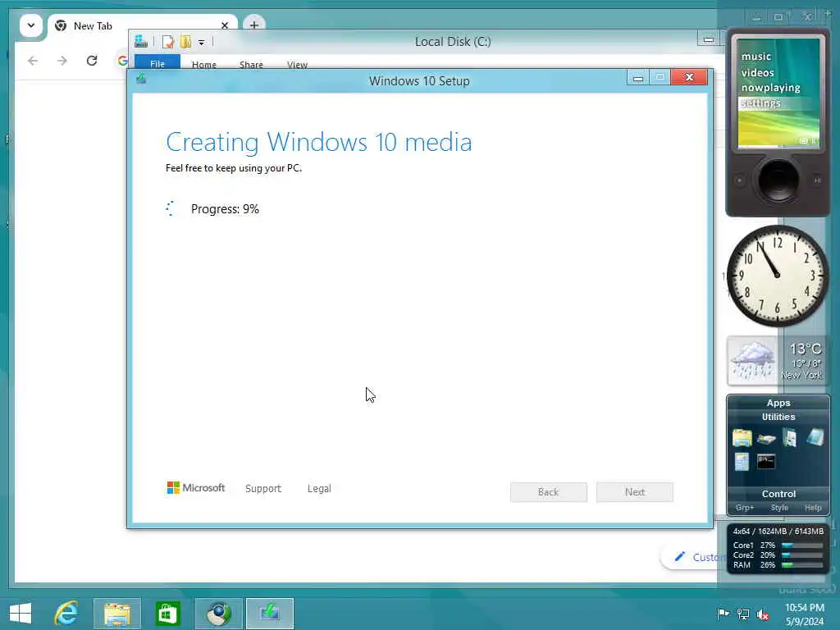Click the Core2 usage bar in CPU gadget
This screenshot has height=630, width=840.
click(x=802, y=555)
